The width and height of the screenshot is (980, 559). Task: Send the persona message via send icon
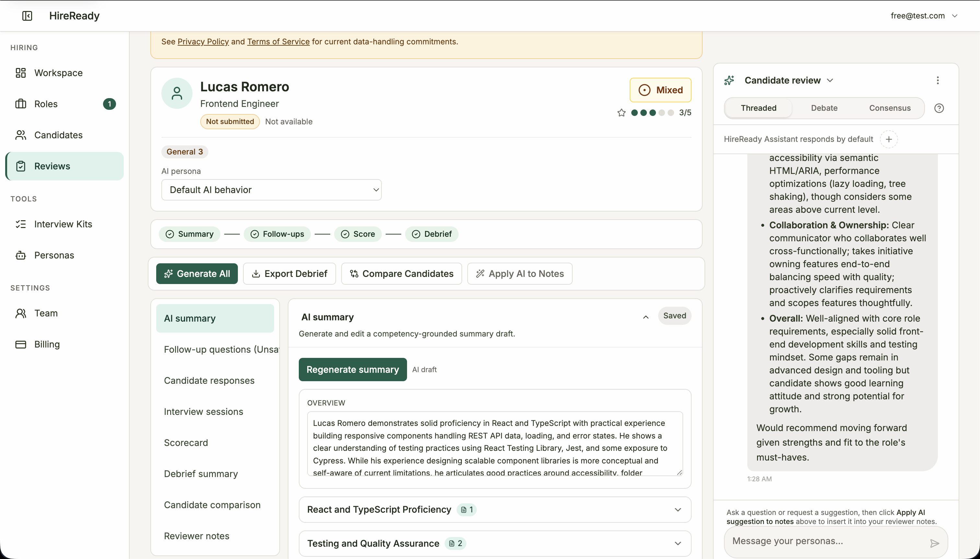coord(934,543)
